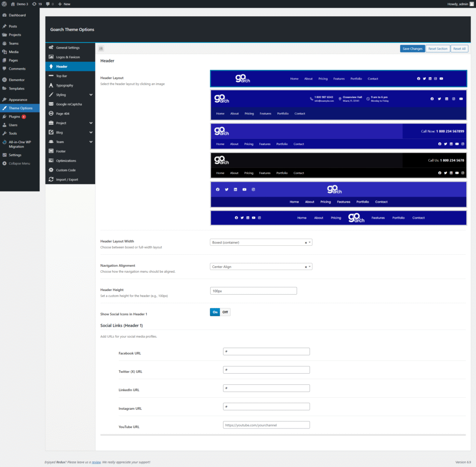Screen dimensions: 476x467
Task: Open the Projects menu item
Action: tap(20, 35)
